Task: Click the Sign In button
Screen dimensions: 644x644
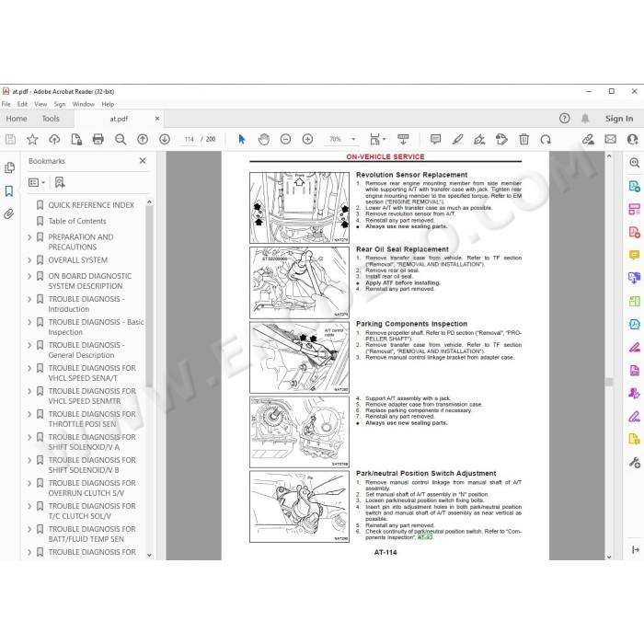Action: coord(619,119)
